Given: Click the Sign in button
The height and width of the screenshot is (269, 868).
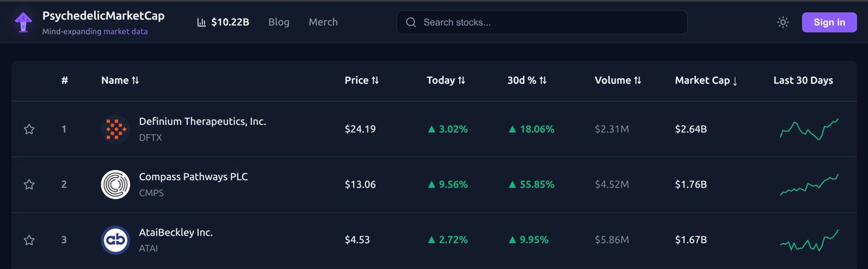Looking at the screenshot, I should coord(829,22).
